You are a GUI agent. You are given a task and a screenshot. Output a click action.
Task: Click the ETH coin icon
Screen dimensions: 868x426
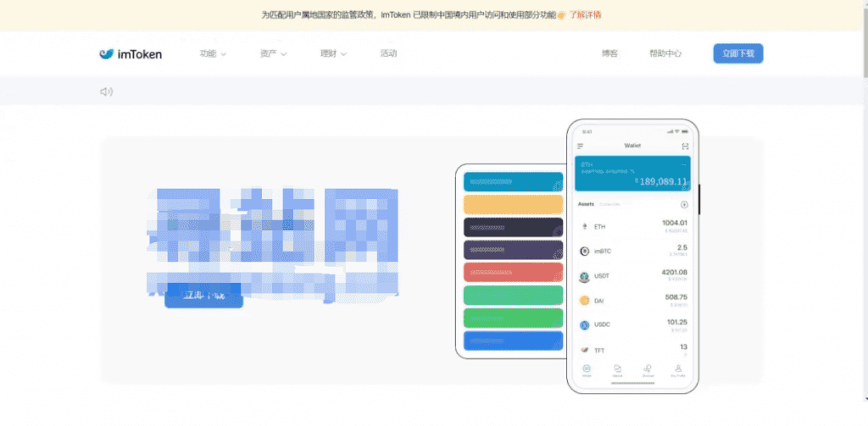(584, 226)
